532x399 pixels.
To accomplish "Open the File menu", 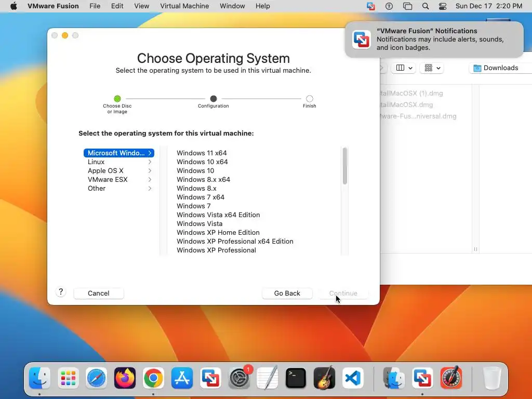I will 95,6.
